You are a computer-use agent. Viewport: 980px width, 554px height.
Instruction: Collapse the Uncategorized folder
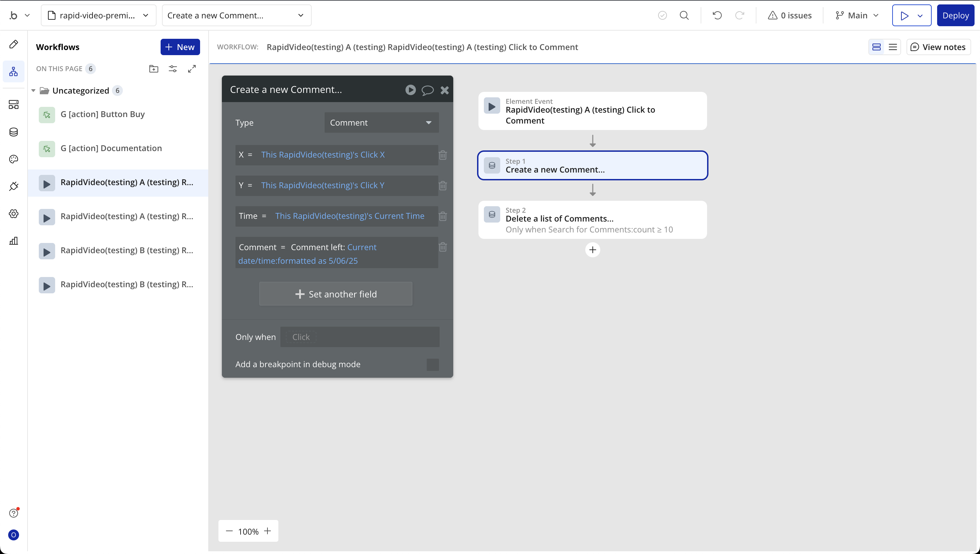pyautogui.click(x=33, y=91)
